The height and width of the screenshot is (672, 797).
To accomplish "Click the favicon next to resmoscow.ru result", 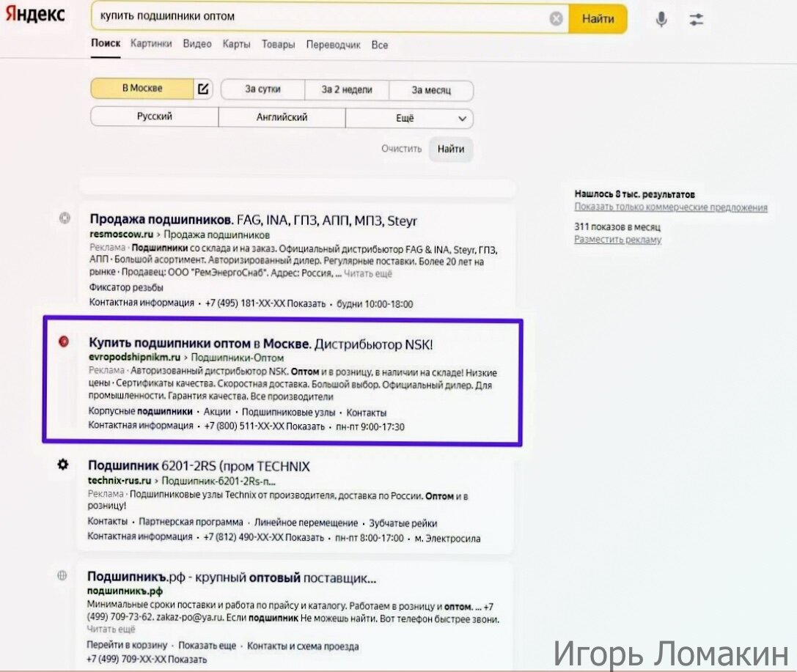I will [65, 218].
